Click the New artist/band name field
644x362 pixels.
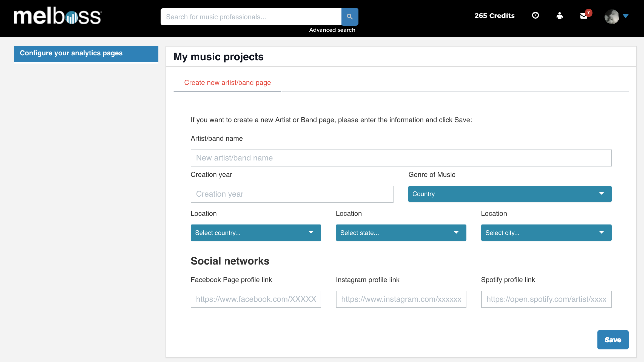[401, 158]
